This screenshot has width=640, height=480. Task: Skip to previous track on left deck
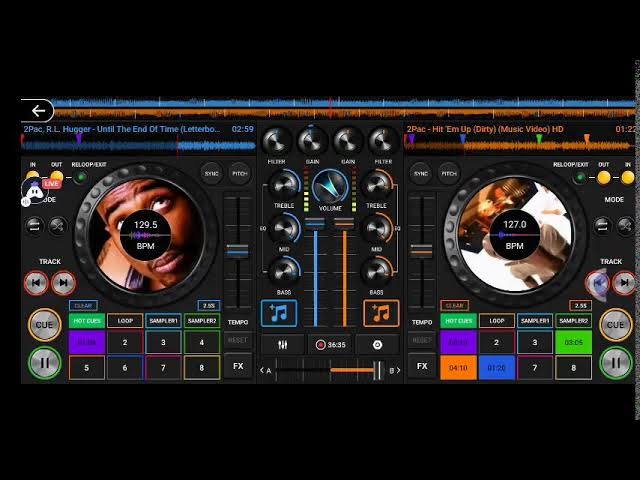(x=37, y=284)
